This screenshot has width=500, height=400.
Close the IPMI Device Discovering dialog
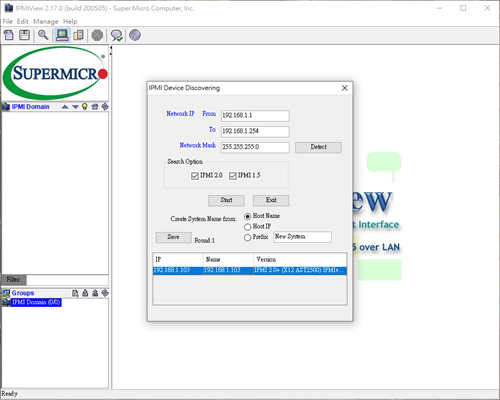coord(345,88)
